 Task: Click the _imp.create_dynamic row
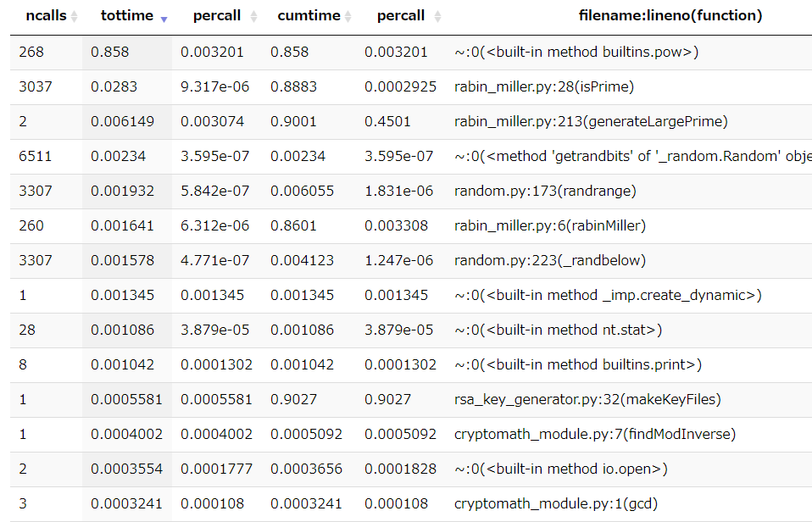point(411,296)
